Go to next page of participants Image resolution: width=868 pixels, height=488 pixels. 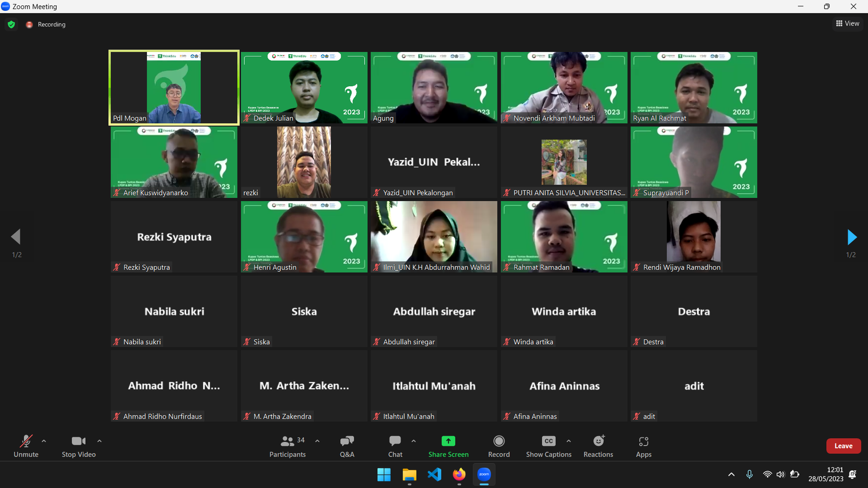(x=851, y=237)
